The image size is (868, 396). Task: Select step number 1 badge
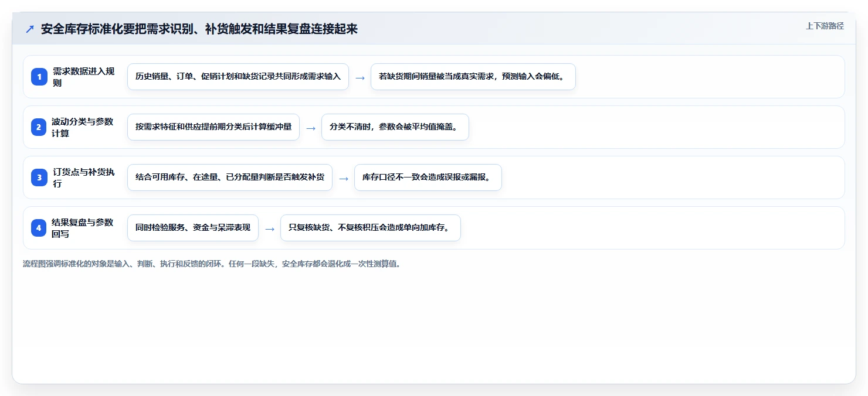[x=39, y=77]
